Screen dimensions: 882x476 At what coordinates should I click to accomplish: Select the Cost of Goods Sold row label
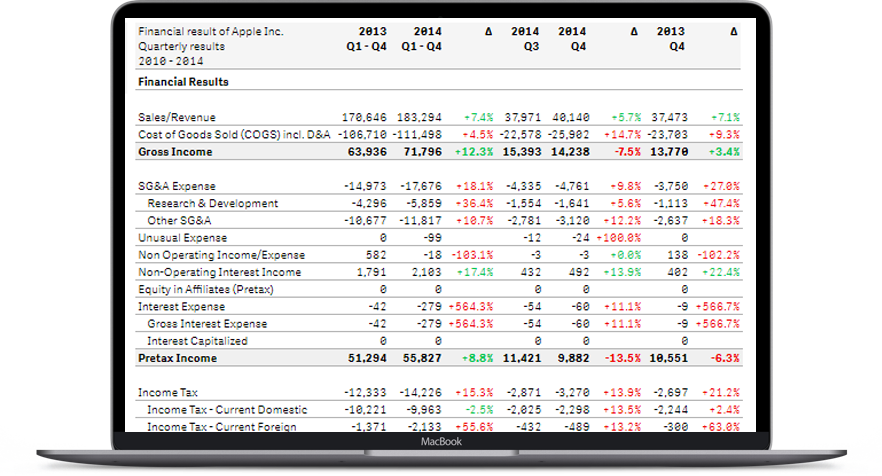click(x=234, y=134)
